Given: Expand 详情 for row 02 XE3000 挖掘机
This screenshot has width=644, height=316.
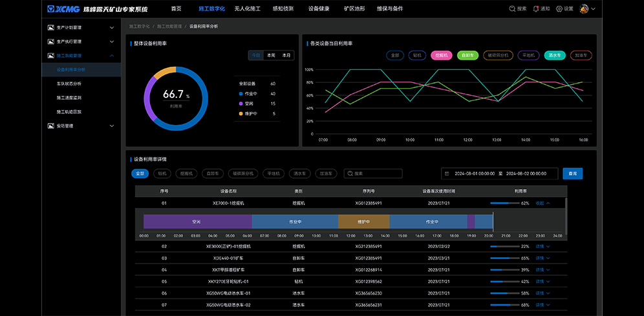Looking at the screenshot, I should pos(542,247).
